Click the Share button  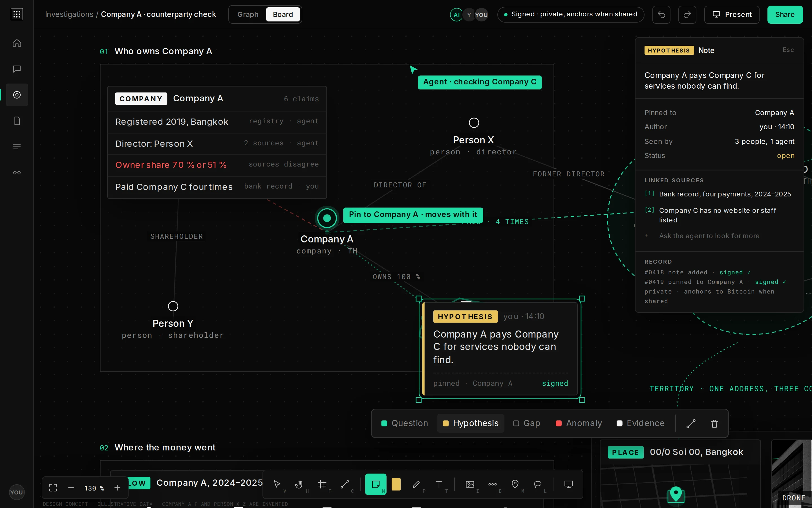[x=785, y=14]
